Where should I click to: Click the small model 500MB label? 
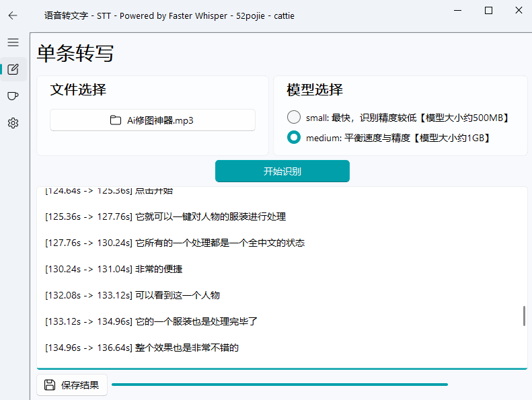click(x=408, y=118)
